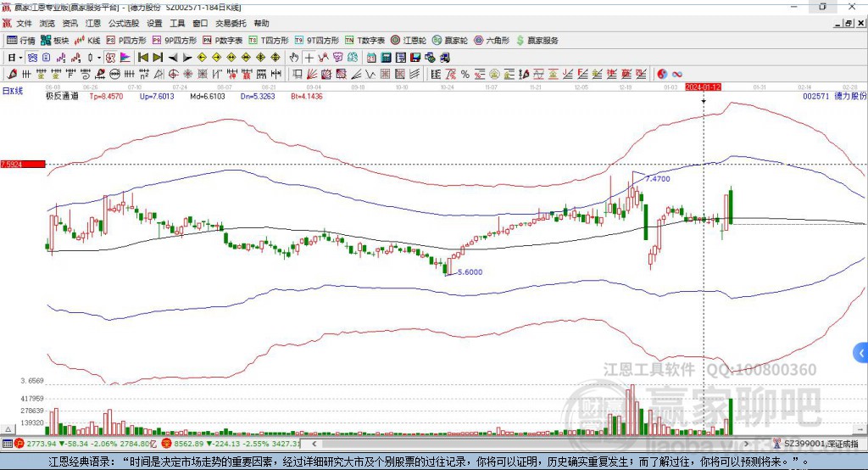Click the pink flag indicator icon
This screenshot has height=470, width=868.
pyautogui.click(x=125, y=58)
